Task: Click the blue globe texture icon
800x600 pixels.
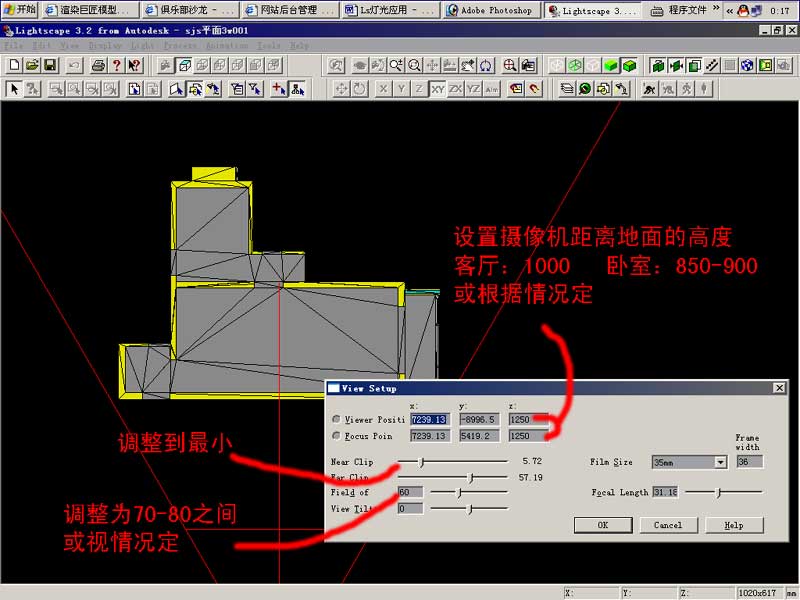Action: (x=747, y=65)
